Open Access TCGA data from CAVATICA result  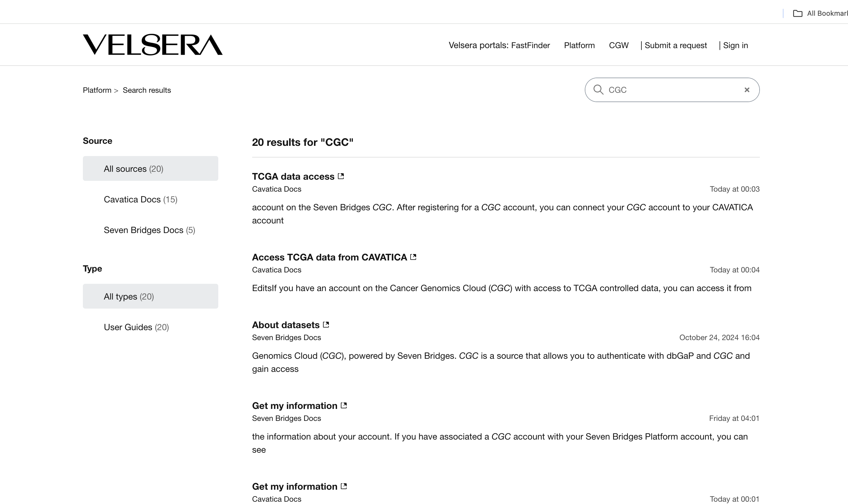click(x=329, y=257)
